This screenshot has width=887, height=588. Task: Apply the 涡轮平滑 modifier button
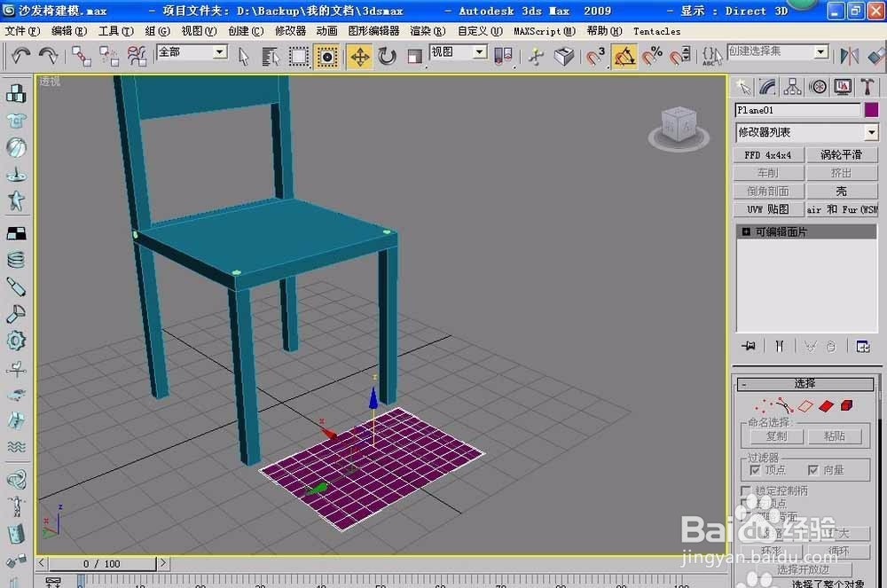841,154
